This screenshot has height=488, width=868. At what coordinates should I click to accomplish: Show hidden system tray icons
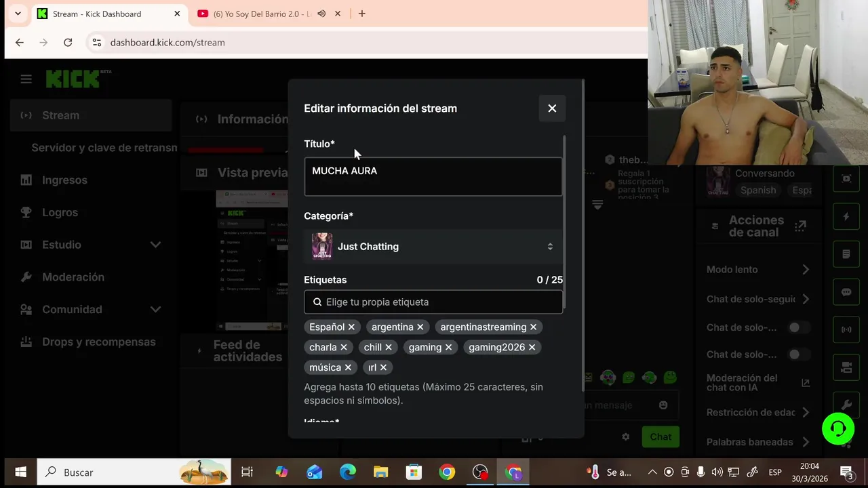(x=652, y=472)
